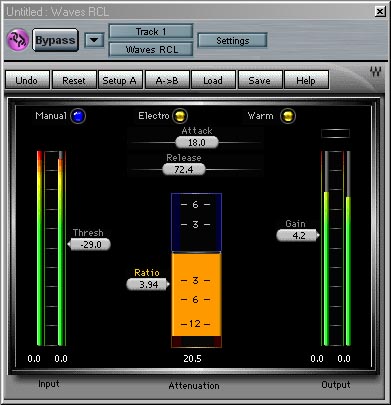Click the attenuation readout 20.5
The height and width of the screenshot is (405, 391).
(192, 359)
